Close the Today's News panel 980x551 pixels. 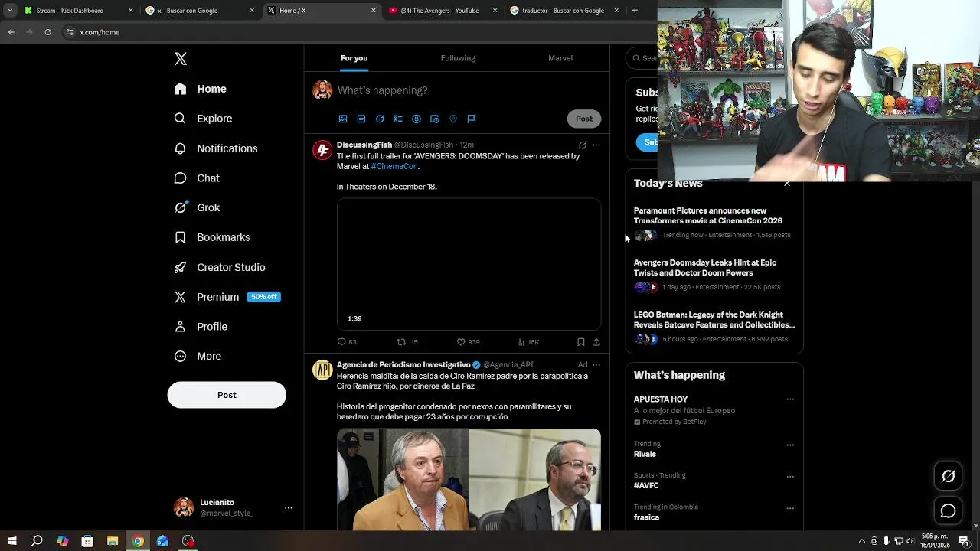787,183
